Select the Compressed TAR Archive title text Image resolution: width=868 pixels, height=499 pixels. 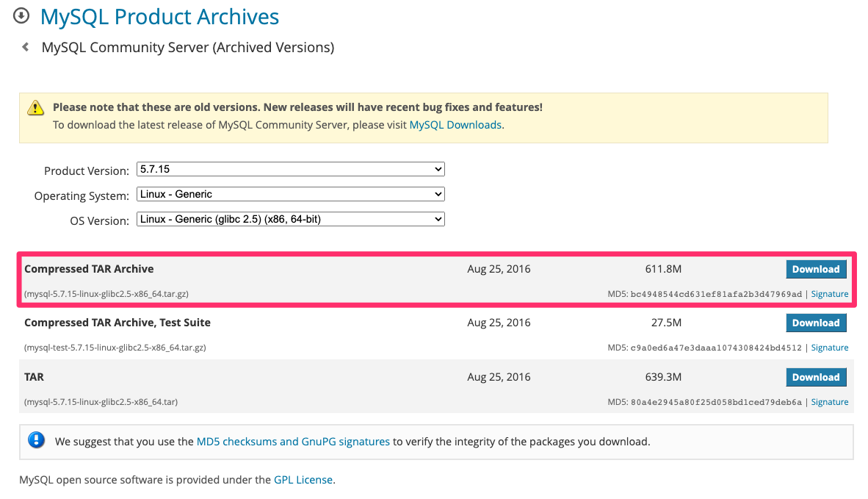89,268
